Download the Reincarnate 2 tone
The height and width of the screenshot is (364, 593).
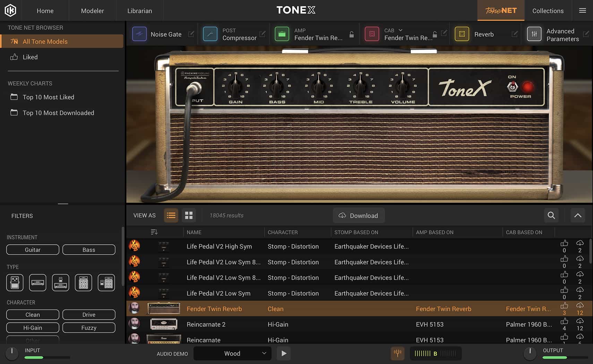coord(580,321)
